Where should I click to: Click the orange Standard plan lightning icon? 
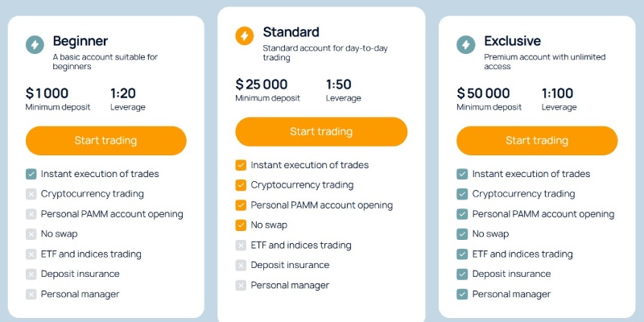point(245,35)
